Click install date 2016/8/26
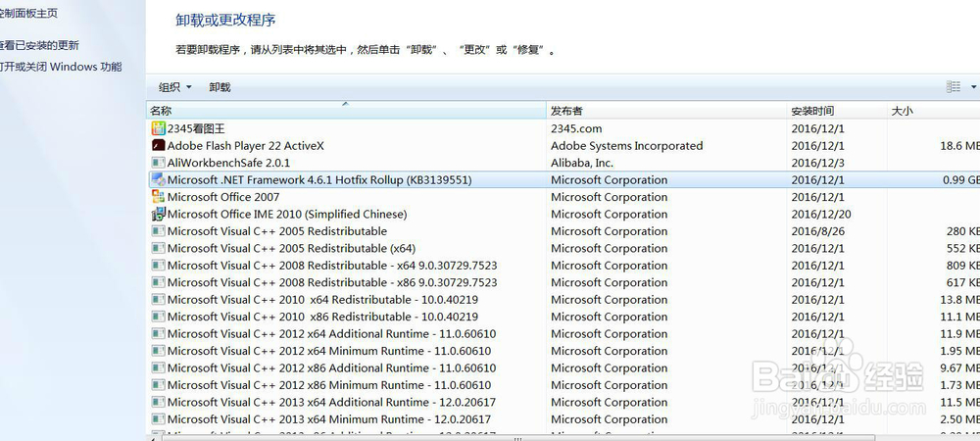This screenshot has width=980, height=441. [817, 231]
